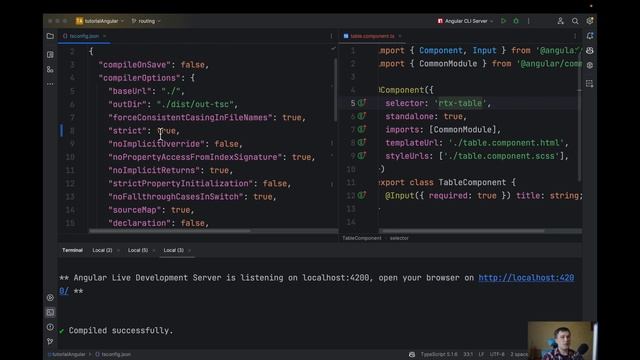Screen dimensions: 640x360
Task: Click the gutter icon on line 12 @Input
Action: (x=362, y=196)
